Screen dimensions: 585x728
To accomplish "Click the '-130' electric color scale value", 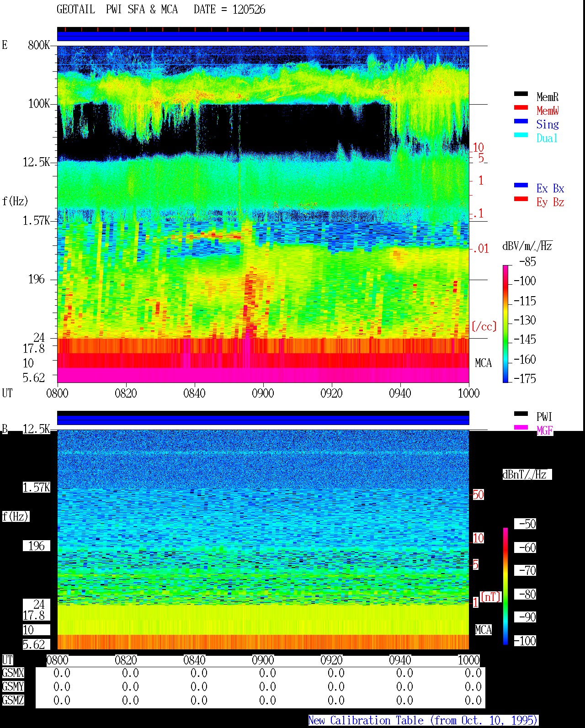I will tap(525, 320).
